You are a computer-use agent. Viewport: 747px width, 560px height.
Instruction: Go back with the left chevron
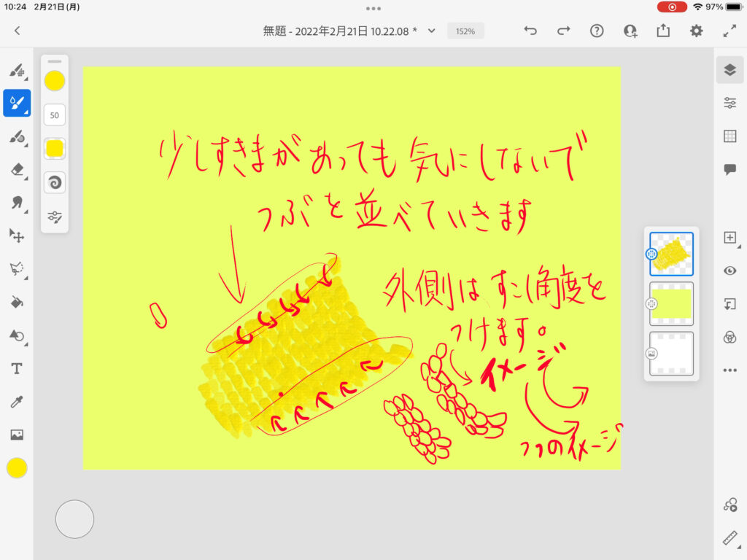pos(18,31)
